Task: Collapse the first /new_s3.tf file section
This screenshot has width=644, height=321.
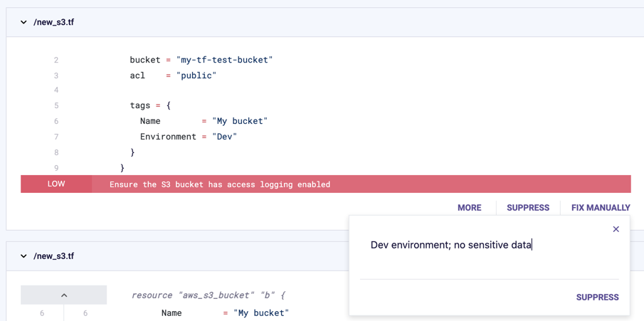Action: [x=23, y=23]
